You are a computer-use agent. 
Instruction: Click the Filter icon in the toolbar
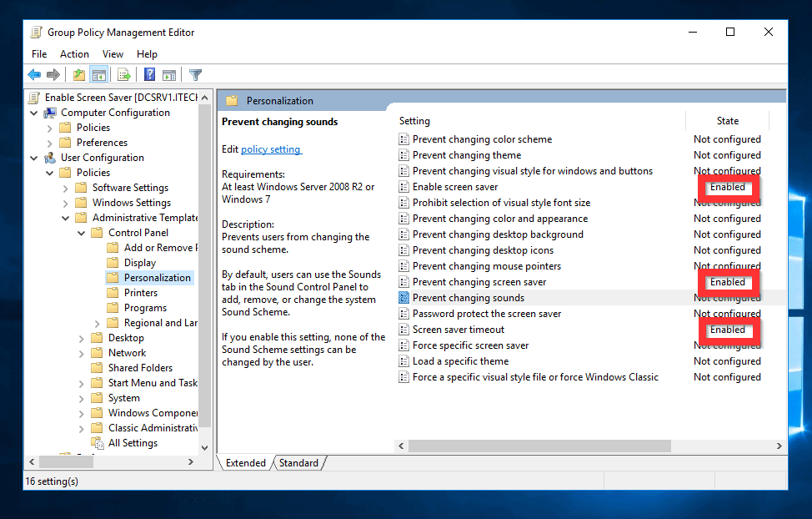194,74
